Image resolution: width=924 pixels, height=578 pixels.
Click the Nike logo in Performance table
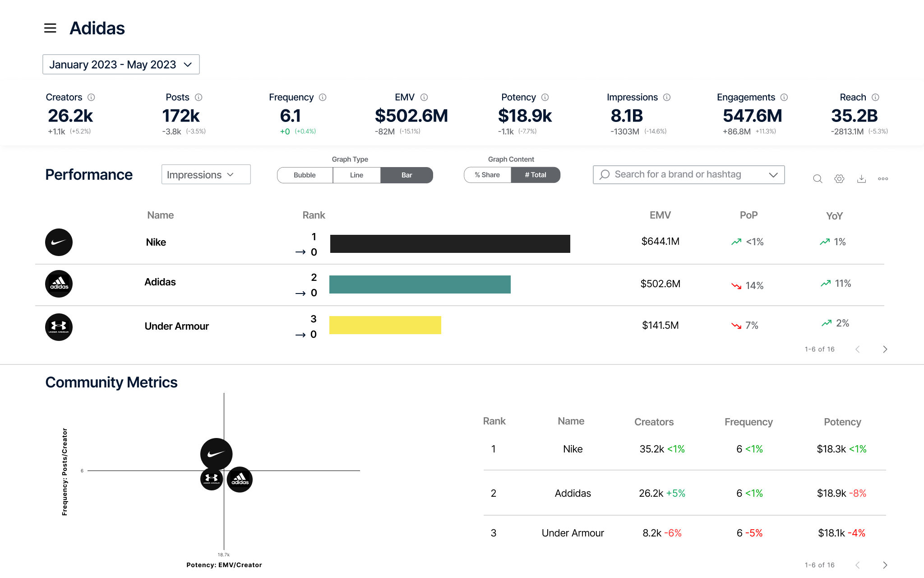[59, 242]
